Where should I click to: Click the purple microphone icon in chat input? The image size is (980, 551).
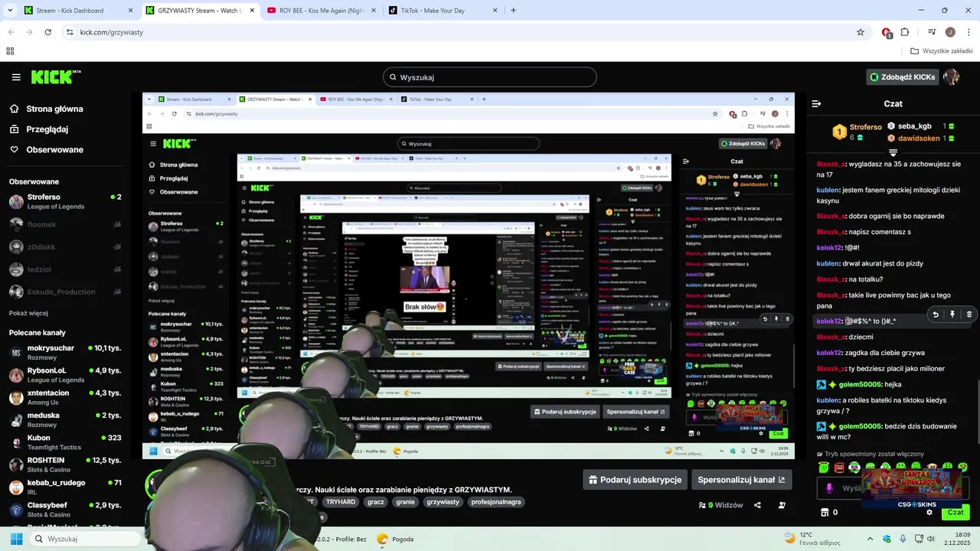(829, 488)
